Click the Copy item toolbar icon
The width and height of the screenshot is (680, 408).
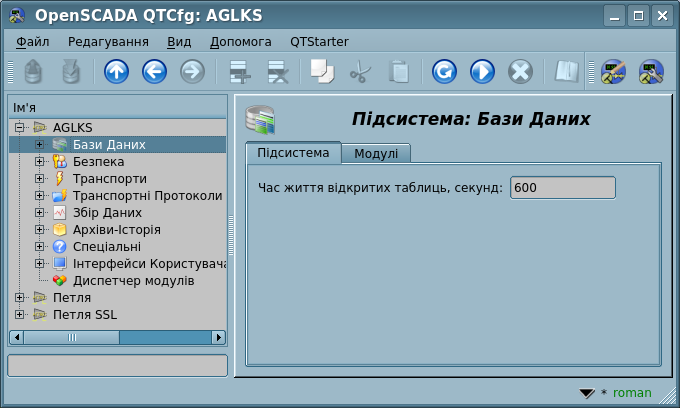(x=320, y=72)
